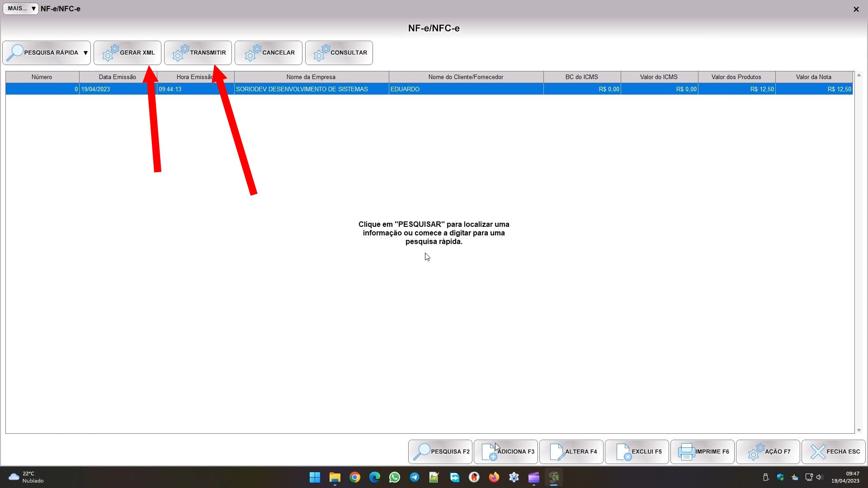
Task: Click the scrollbar down arrow of the grid
Action: tap(859, 430)
